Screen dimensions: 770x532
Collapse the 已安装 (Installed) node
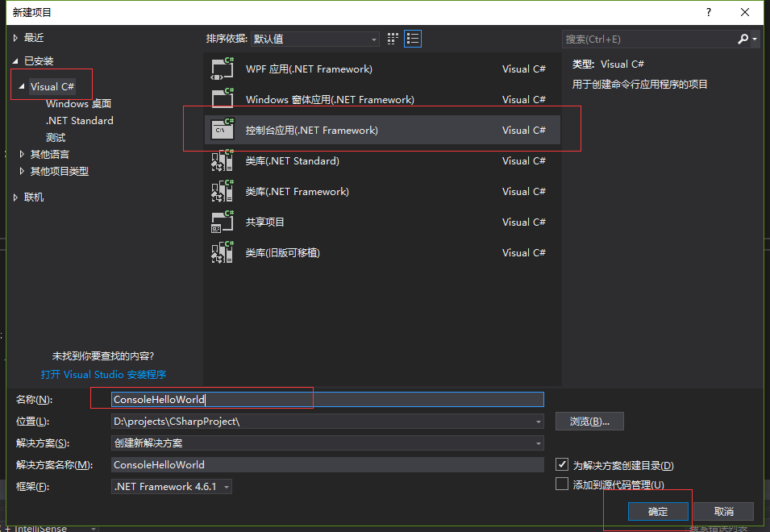(15, 60)
